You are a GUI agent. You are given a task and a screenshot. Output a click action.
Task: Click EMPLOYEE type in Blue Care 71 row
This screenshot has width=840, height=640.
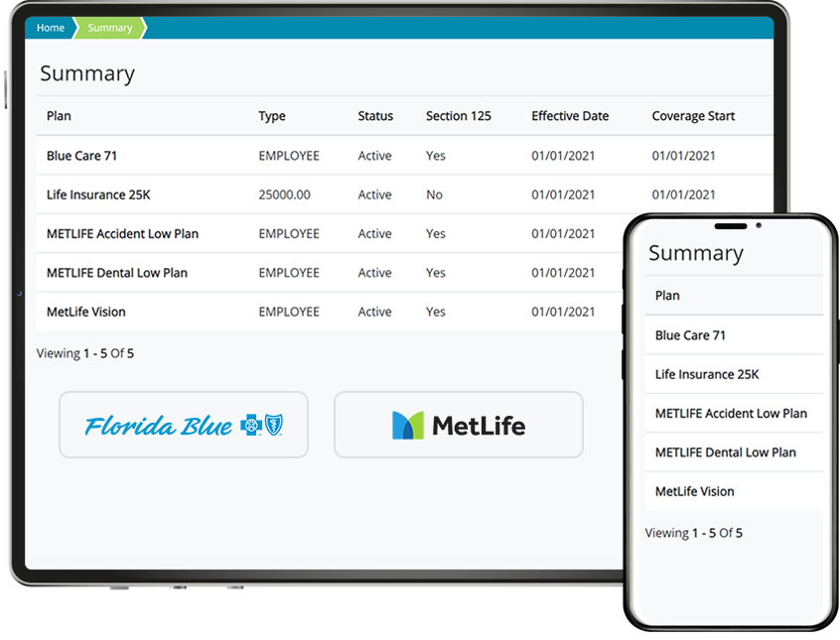(289, 156)
